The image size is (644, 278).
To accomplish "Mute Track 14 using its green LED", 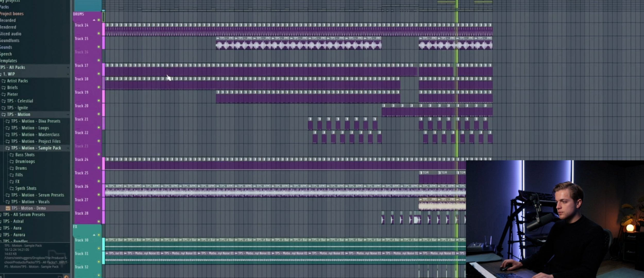I will pyautogui.click(x=99, y=33).
